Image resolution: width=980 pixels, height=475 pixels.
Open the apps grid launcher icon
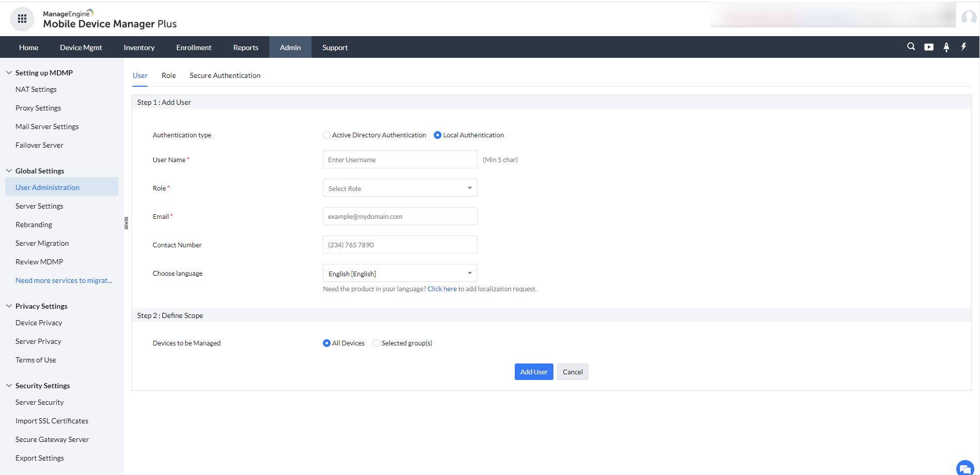tap(22, 19)
